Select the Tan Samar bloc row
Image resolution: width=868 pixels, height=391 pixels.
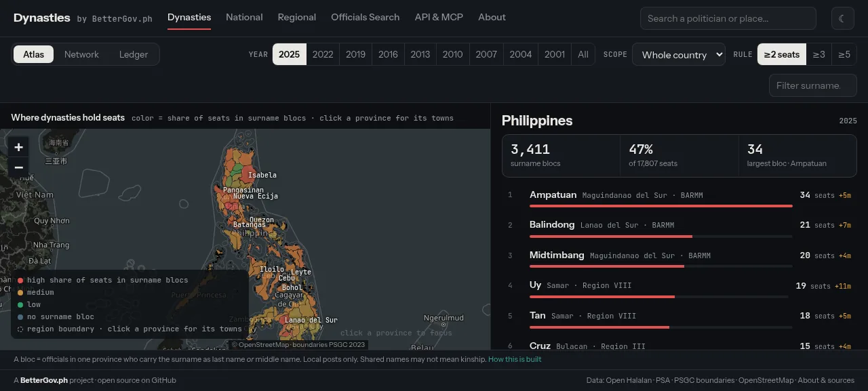pyautogui.click(x=679, y=321)
